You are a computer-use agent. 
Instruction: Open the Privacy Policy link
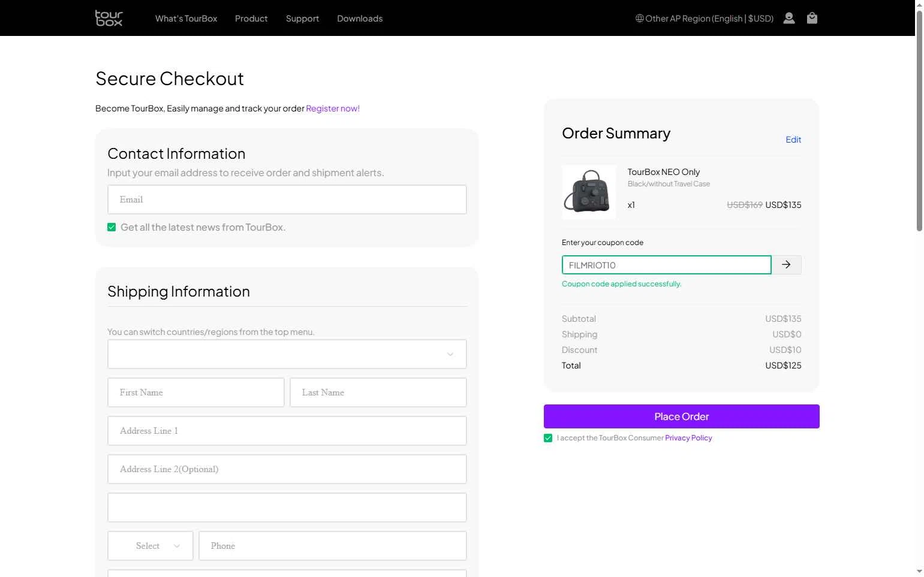688,438
